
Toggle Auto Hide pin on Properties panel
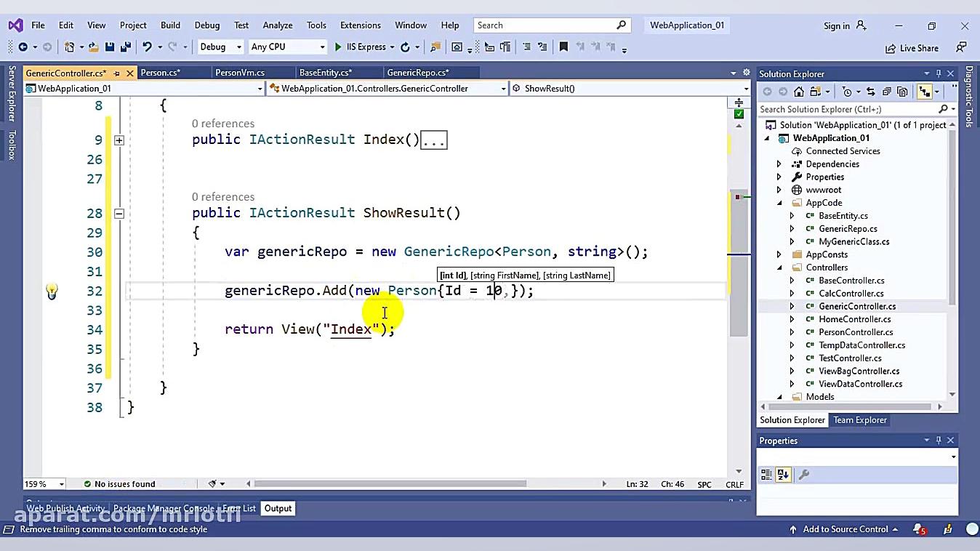pos(939,441)
